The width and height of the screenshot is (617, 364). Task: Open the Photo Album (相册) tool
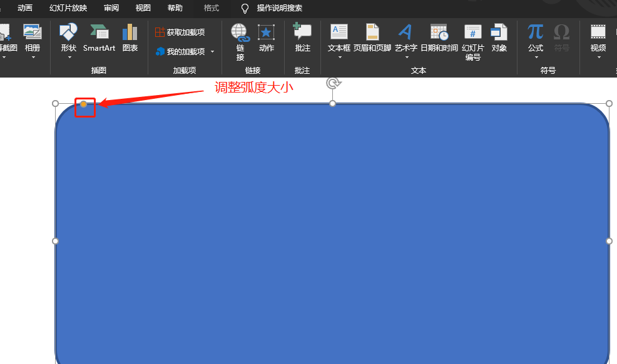click(x=33, y=38)
